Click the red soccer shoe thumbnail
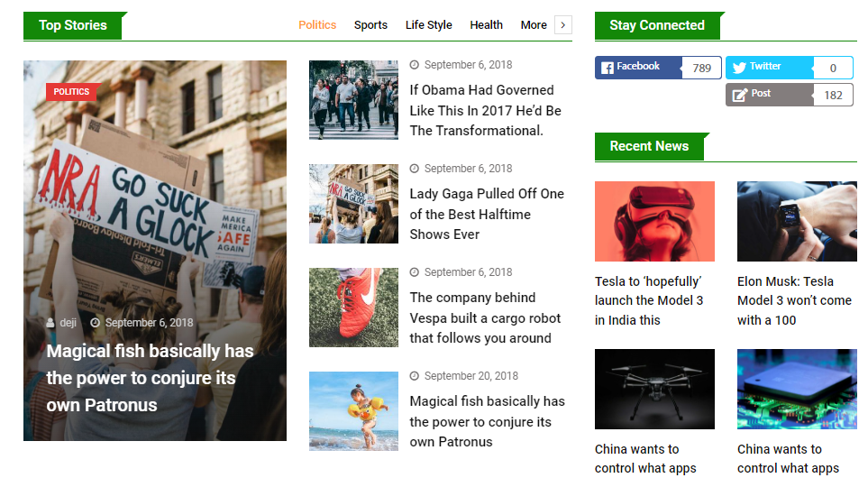Image resolution: width=868 pixels, height=478 pixels. (x=353, y=308)
